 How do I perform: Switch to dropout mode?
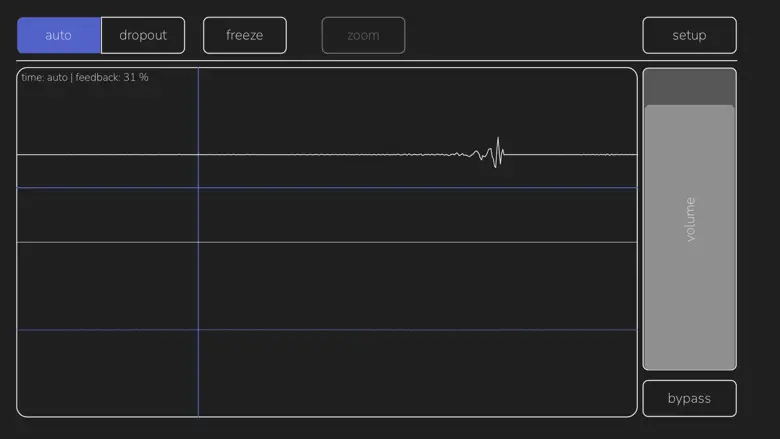click(143, 35)
